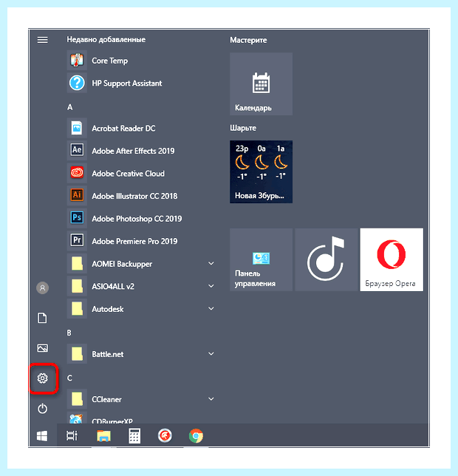Click the Autodesk folder icon
This screenshot has height=476, width=458.
pos(77,309)
